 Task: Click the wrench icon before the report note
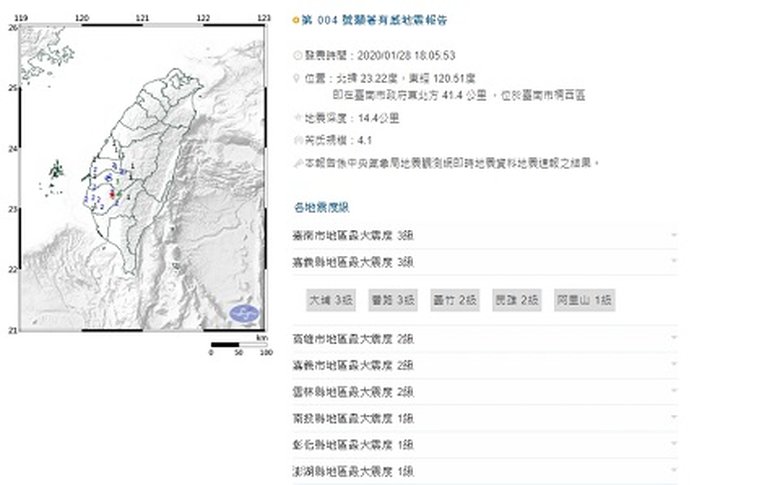coord(296,162)
